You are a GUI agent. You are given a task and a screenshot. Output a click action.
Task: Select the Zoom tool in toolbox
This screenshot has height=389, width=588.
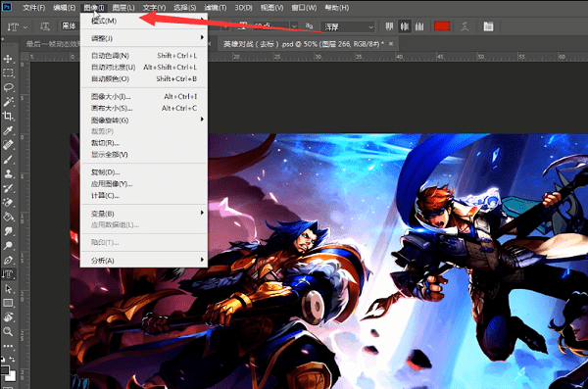pyautogui.click(x=8, y=331)
